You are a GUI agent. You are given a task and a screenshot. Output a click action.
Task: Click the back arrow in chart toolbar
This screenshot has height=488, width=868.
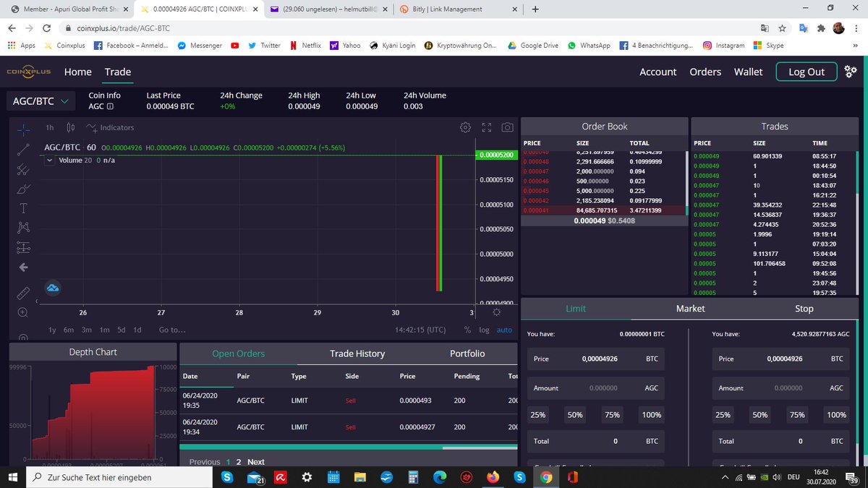click(x=23, y=267)
